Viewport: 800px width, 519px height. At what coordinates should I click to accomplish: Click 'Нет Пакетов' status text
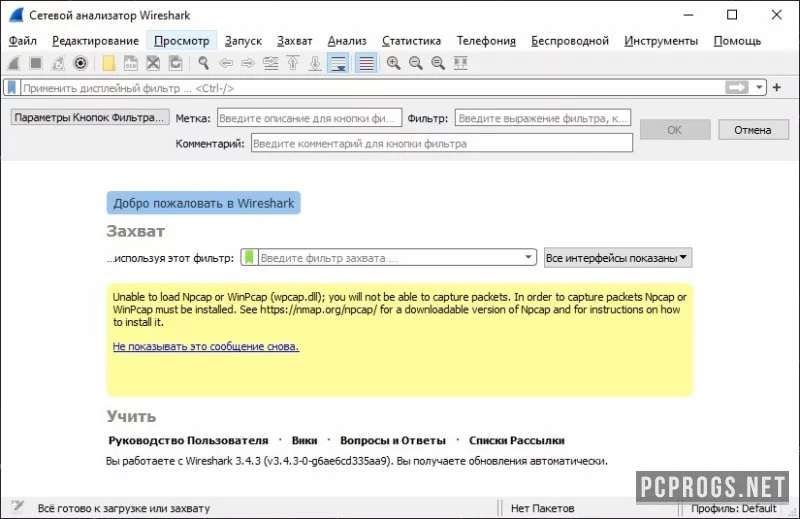pos(542,508)
